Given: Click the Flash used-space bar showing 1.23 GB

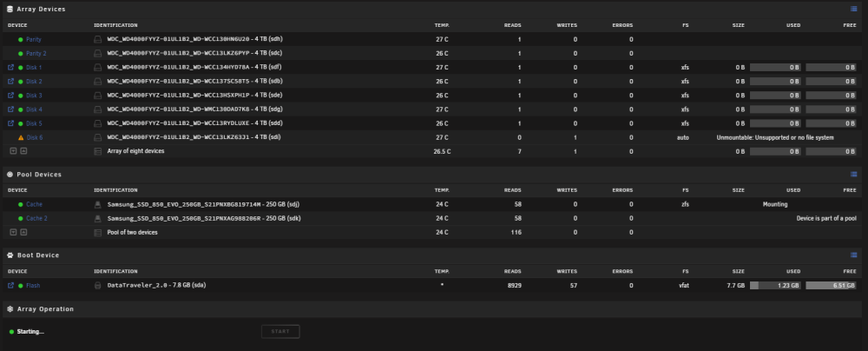Looking at the screenshot, I should [x=775, y=286].
